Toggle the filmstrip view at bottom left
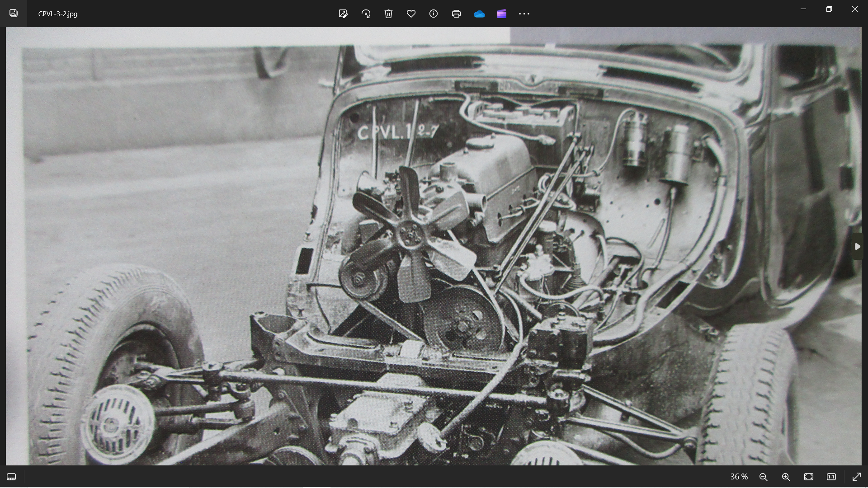868x488 pixels. point(11,477)
